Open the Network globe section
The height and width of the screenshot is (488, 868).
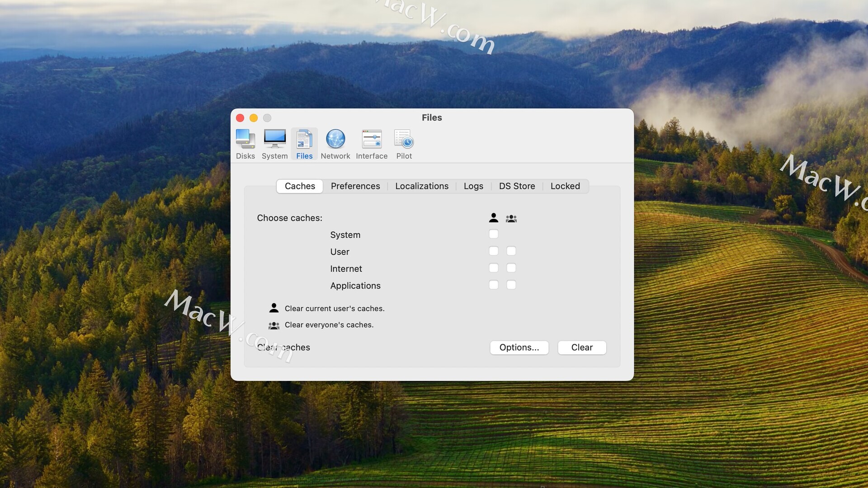point(335,144)
